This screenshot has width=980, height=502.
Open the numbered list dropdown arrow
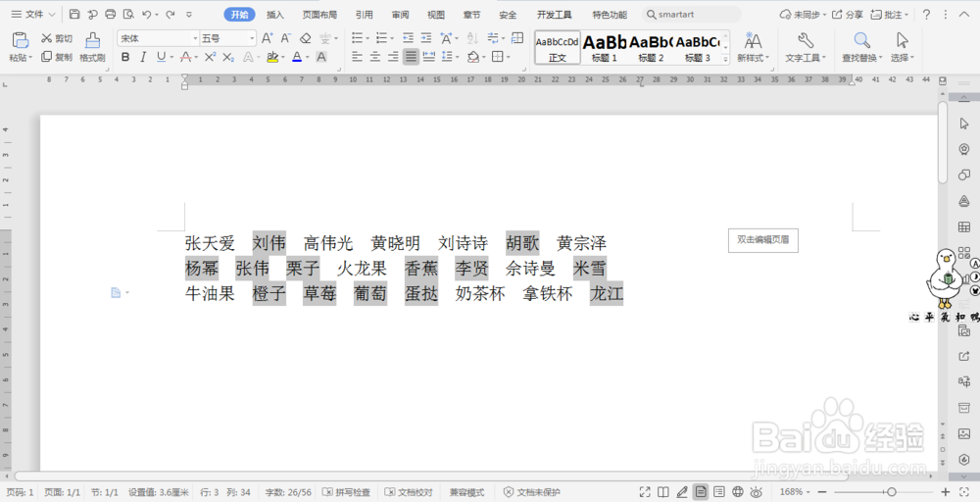click(x=392, y=39)
